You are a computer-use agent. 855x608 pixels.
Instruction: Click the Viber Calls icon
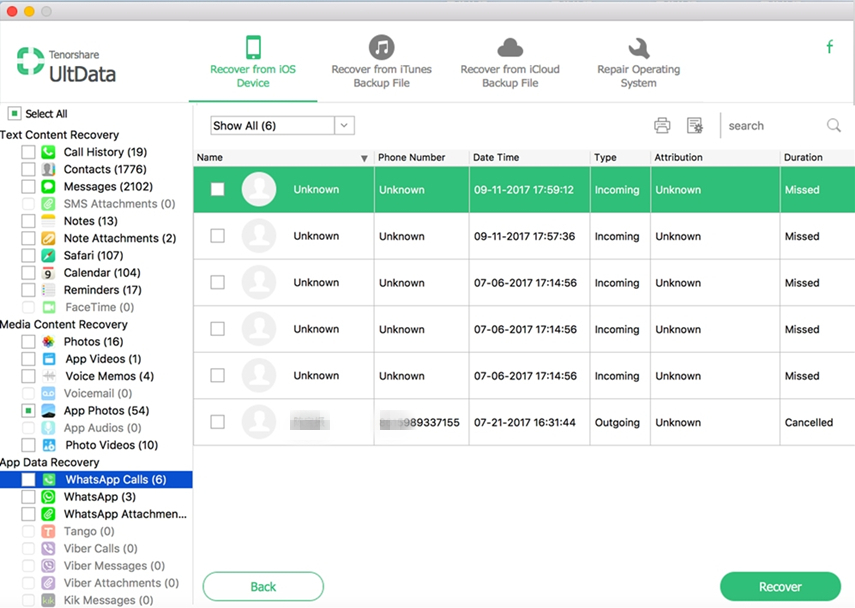(49, 549)
